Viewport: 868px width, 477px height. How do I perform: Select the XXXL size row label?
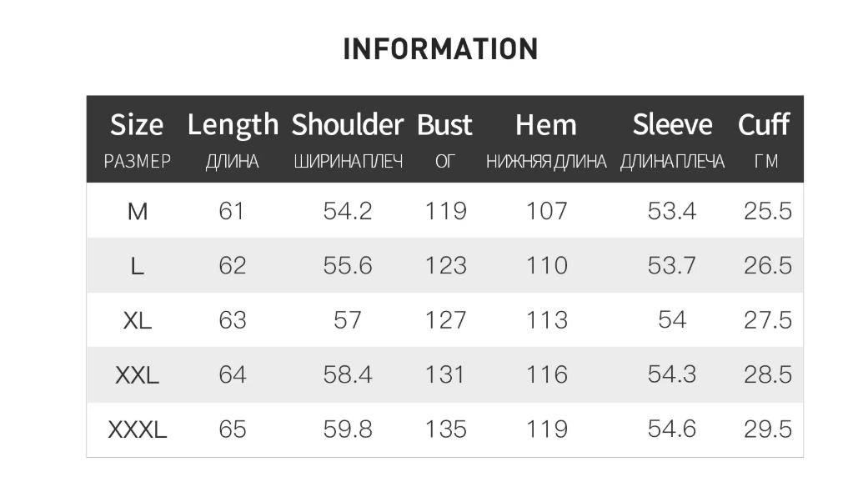138,430
